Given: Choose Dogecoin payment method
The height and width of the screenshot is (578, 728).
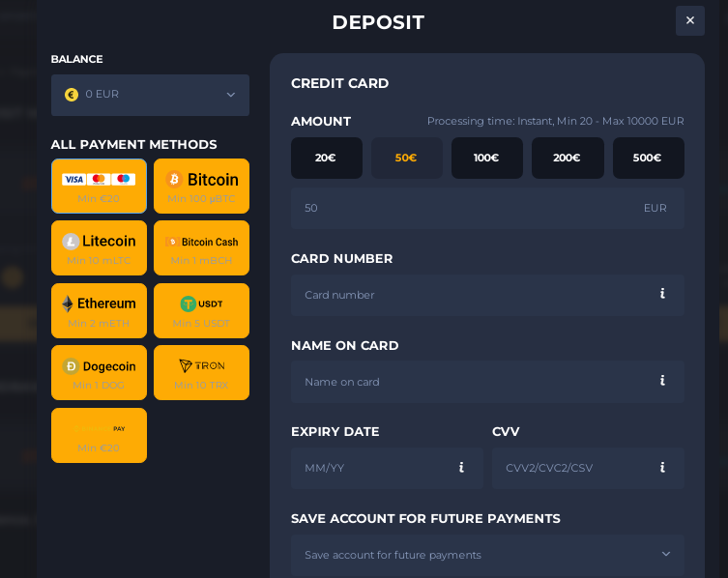Looking at the screenshot, I should point(99,372).
